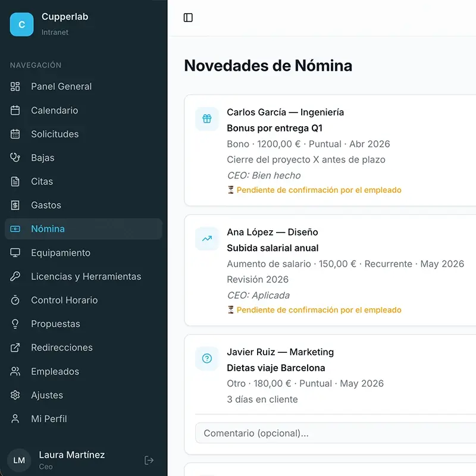Click the Mi Perfil user icon

(15, 419)
